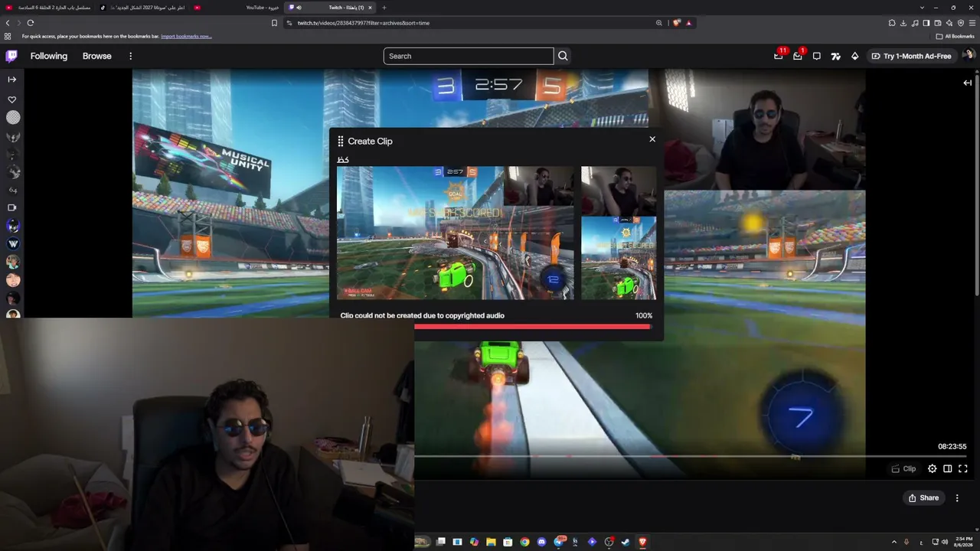Bookmark this page
980x551 pixels.
[x=274, y=23]
